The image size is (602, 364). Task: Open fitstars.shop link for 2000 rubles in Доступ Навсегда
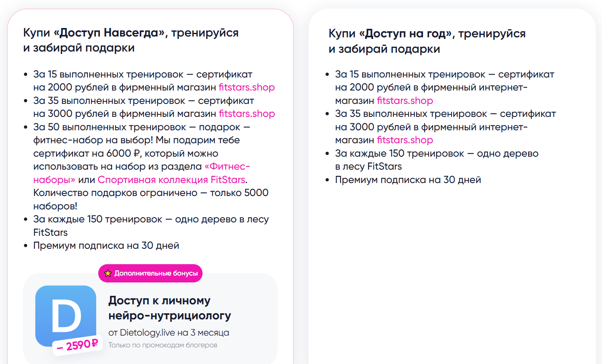(x=247, y=87)
